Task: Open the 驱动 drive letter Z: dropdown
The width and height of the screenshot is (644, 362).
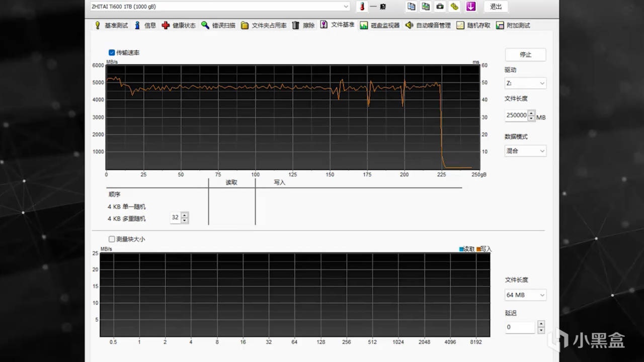Action: [525, 83]
